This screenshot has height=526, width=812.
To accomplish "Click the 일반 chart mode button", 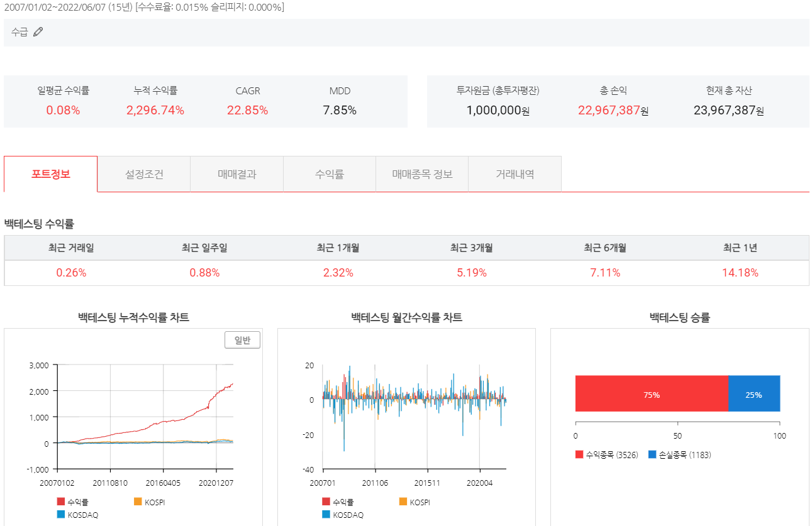I will pyautogui.click(x=242, y=340).
